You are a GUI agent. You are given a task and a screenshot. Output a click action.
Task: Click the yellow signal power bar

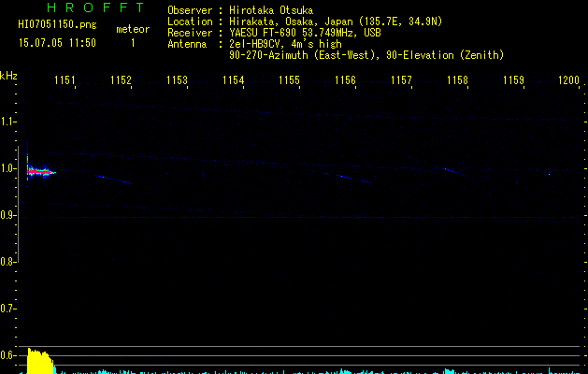point(39,361)
